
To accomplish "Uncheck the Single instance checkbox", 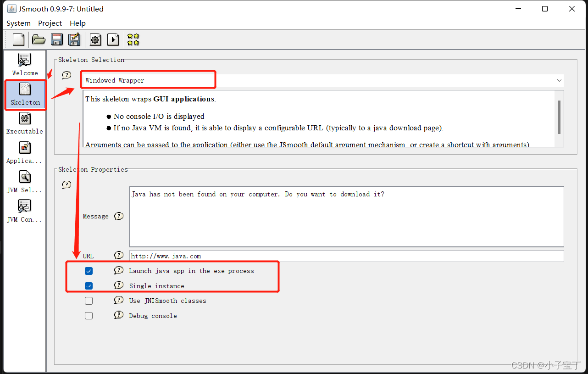I will point(89,286).
